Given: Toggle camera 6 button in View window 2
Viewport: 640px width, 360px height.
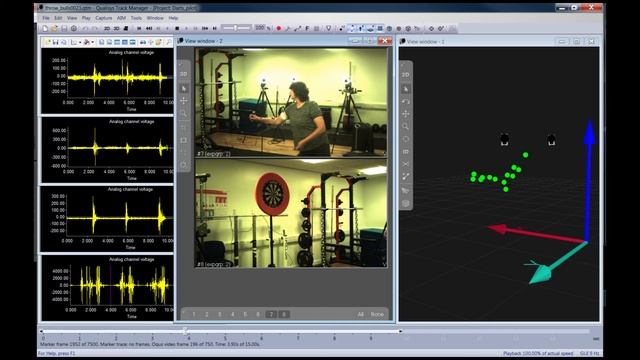Looking at the screenshot, I should pyautogui.click(x=258, y=314).
